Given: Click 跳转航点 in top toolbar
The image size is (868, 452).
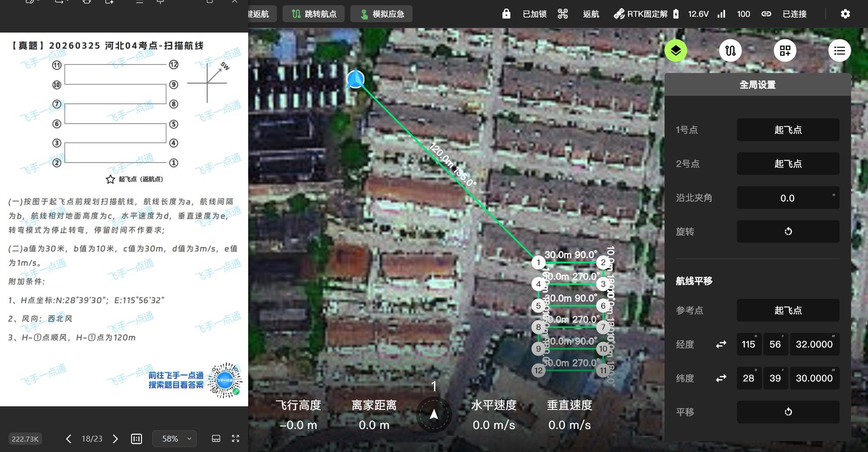Looking at the screenshot, I should [x=313, y=14].
